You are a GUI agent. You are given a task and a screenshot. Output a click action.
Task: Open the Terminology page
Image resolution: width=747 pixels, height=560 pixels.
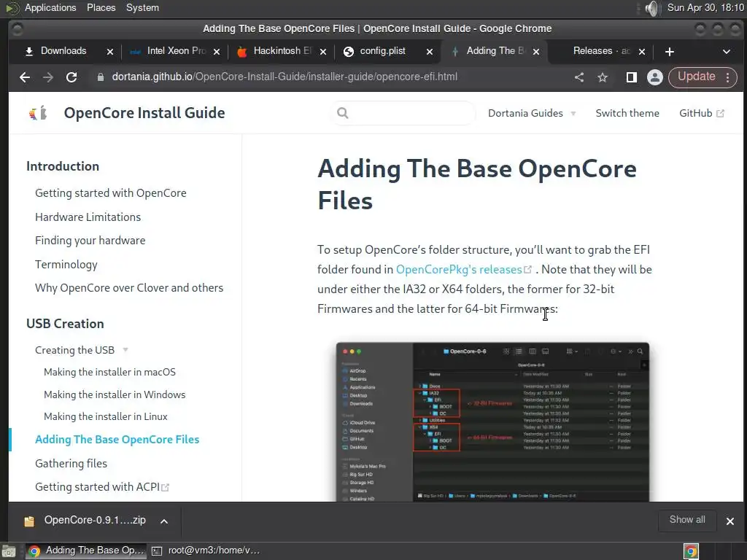coord(66,264)
